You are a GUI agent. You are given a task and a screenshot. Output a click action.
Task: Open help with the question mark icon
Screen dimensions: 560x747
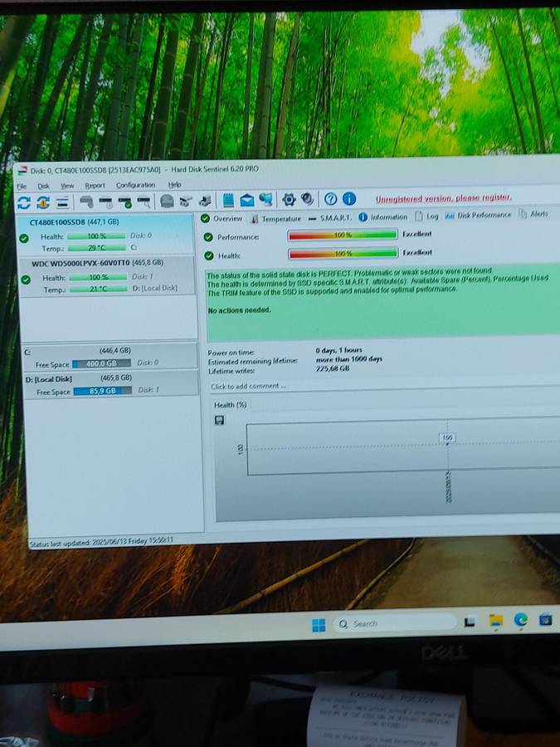pyautogui.click(x=330, y=199)
